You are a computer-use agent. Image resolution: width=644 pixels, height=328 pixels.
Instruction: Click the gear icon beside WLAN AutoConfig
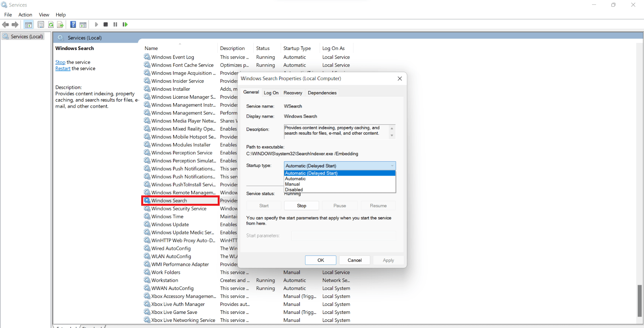coord(147,256)
